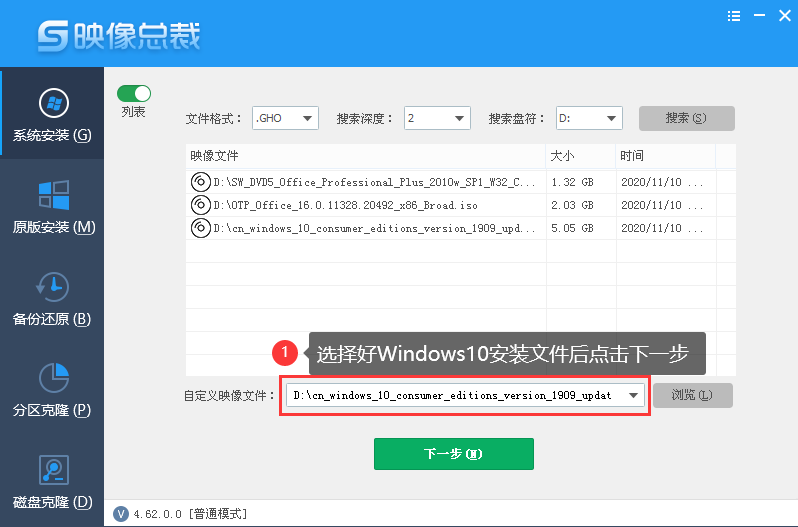The height and width of the screenshot is (527, 798).
Task: Click the 2020/11/10 date of SW_DVD5 row
Action: point(662,182)
